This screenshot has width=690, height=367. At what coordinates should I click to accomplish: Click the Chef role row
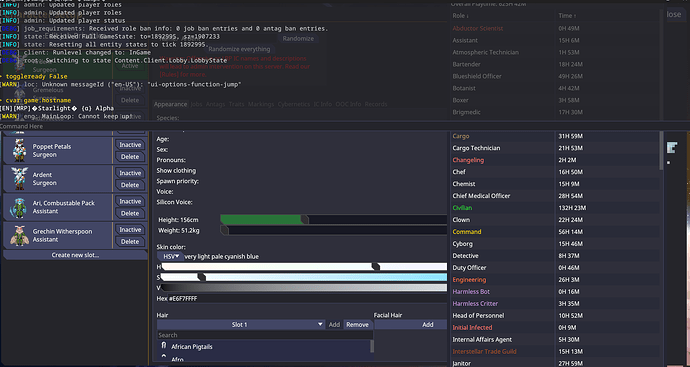click(554, 172)
